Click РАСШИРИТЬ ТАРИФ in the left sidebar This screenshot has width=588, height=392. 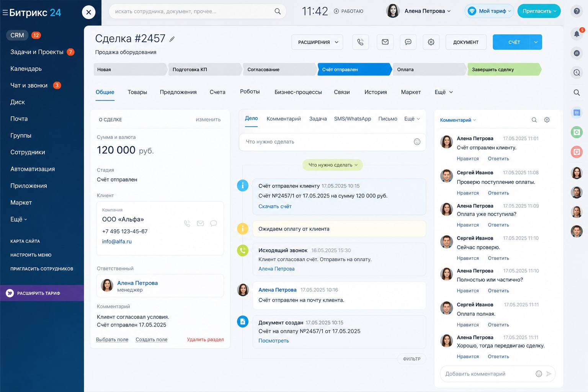[42, 293]
